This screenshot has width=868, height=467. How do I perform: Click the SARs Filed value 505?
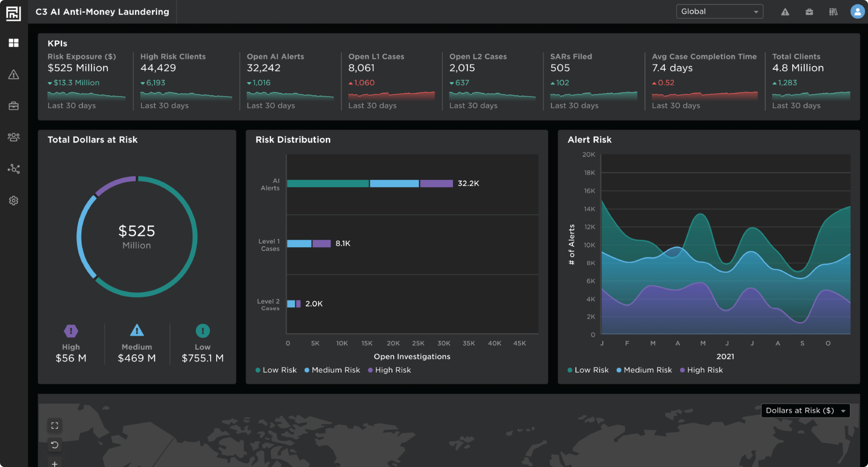560,68
